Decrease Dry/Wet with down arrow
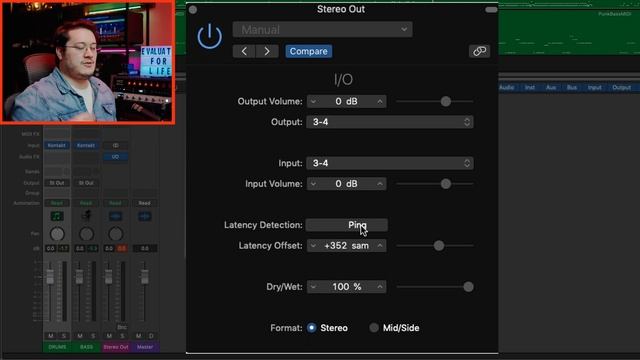Viewport: 640px width, 360px height. click(x=313, y=287)
